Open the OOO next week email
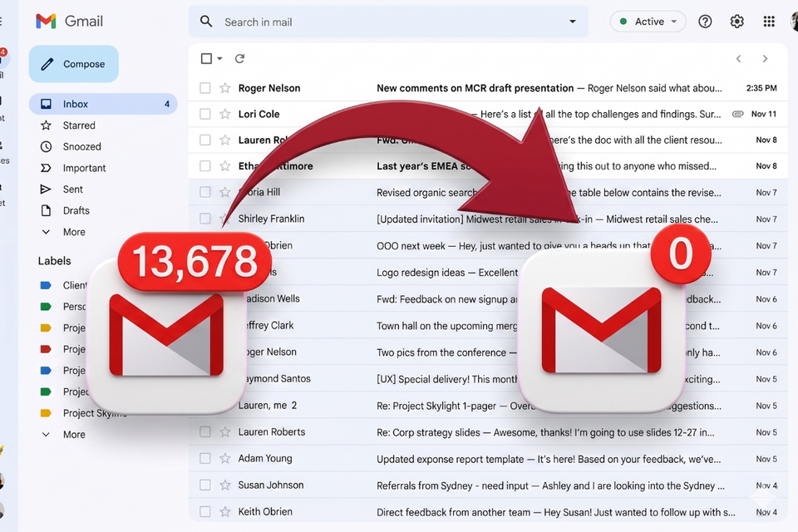Screen dimensions: 798x532 point(488,245)
